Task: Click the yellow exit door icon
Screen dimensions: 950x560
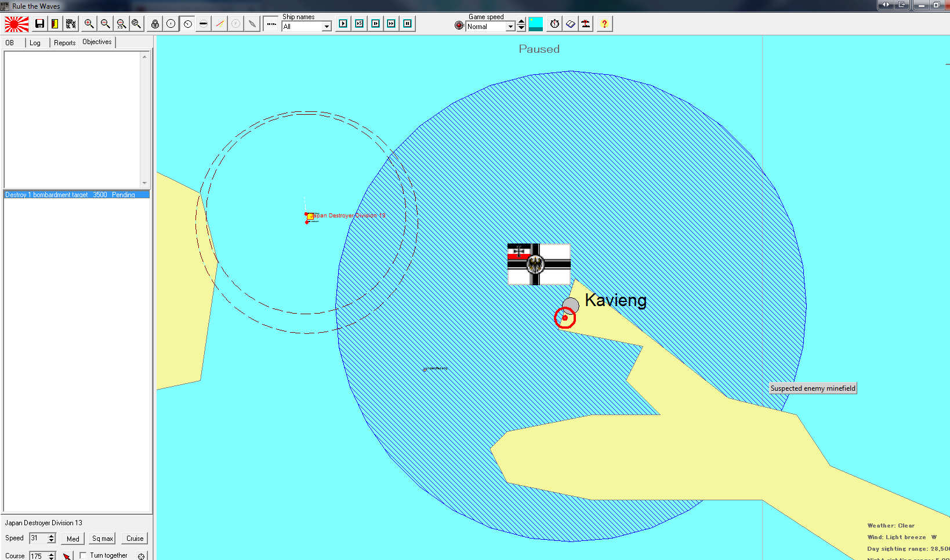Action: (x=55, y=24)
